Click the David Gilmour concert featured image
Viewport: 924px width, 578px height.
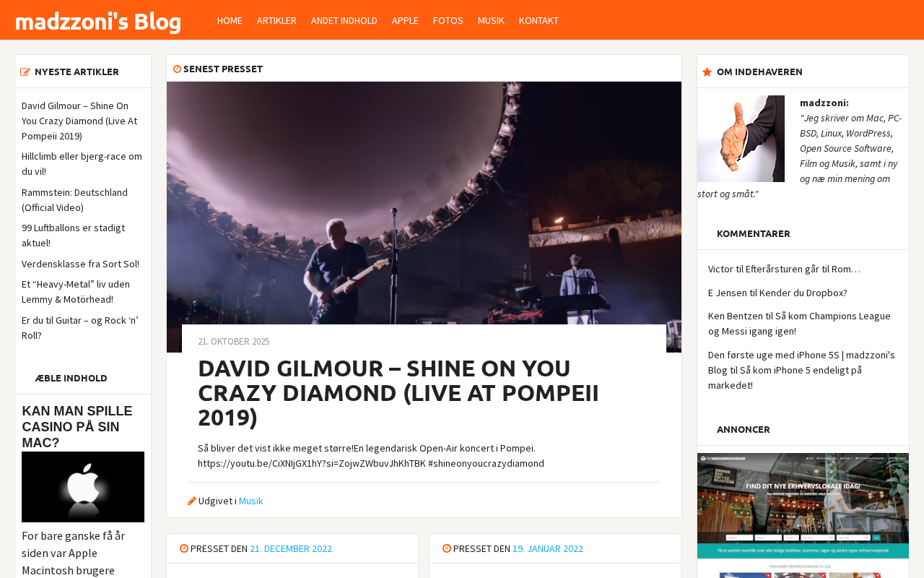click(x=424, y=203)
